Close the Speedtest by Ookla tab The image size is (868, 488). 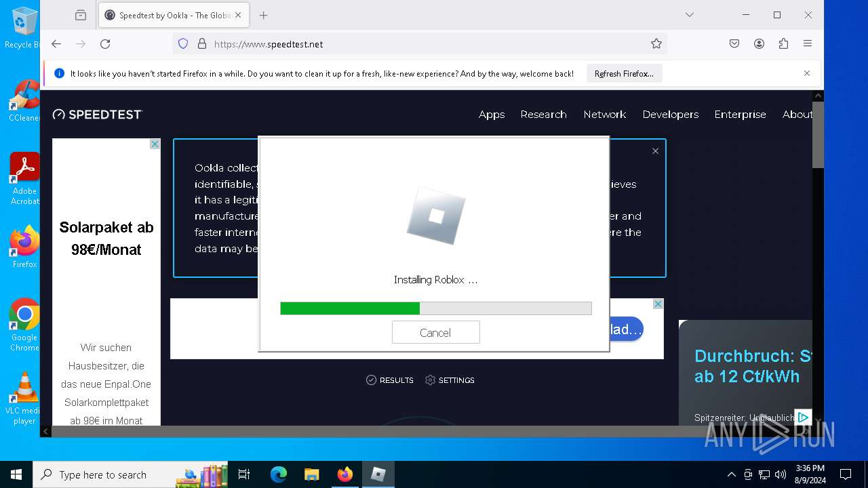pos(238,15)
